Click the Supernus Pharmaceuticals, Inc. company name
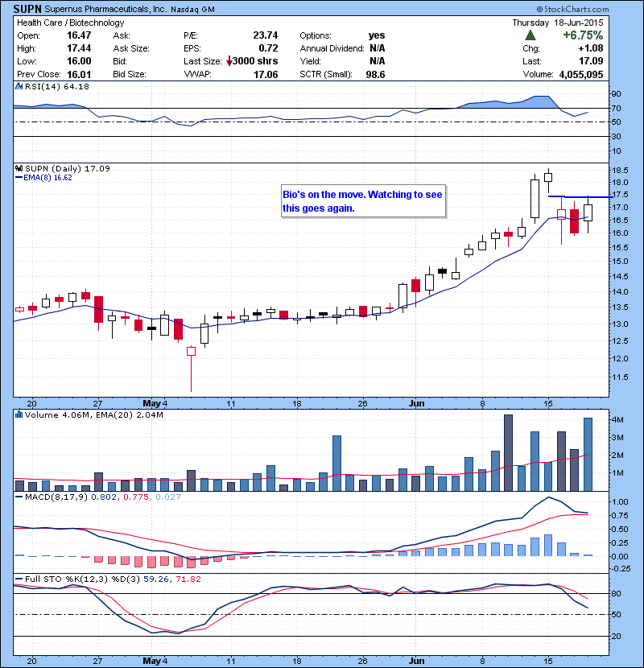Image resolution: width=644 pixels, height=668 pixels. [105, 9]
